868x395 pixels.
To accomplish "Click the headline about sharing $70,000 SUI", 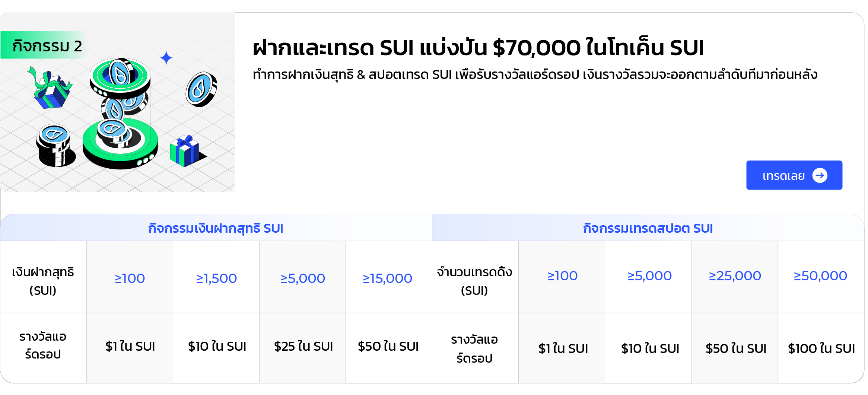I will 478,48.
